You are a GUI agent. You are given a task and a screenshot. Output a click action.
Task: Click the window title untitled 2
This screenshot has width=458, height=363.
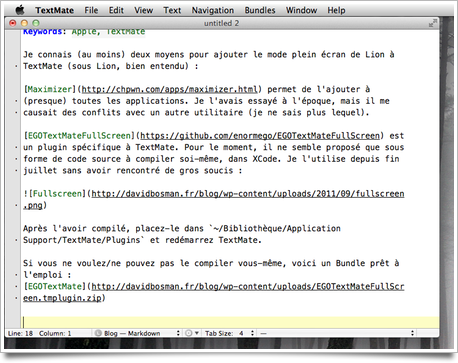point(221,23)
